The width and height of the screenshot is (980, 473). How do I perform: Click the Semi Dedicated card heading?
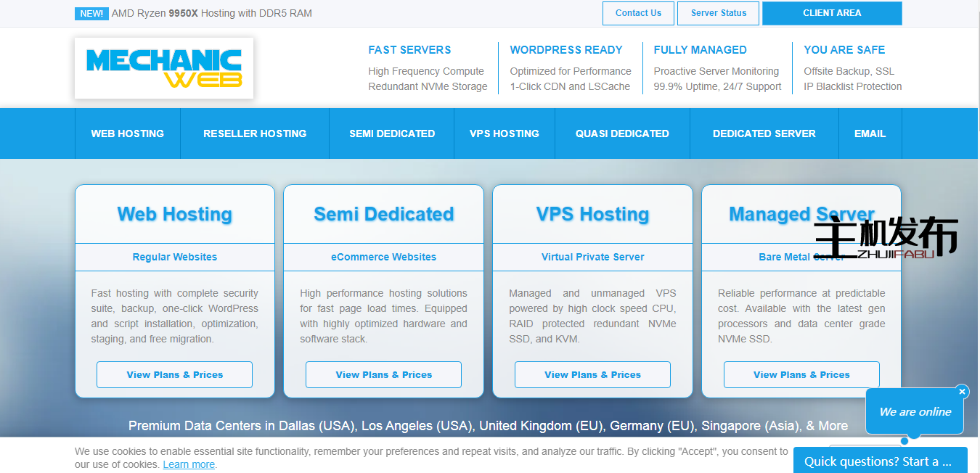coord(383,214)
